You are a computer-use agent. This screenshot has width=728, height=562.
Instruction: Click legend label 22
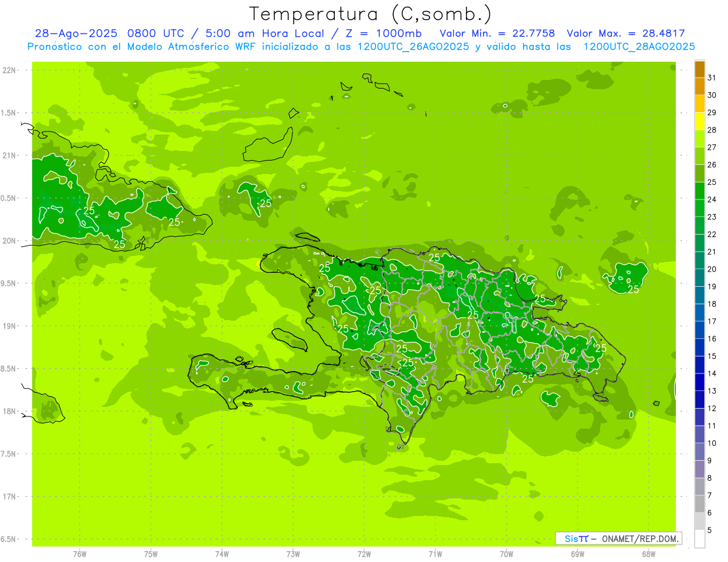[x=712, y=234]
